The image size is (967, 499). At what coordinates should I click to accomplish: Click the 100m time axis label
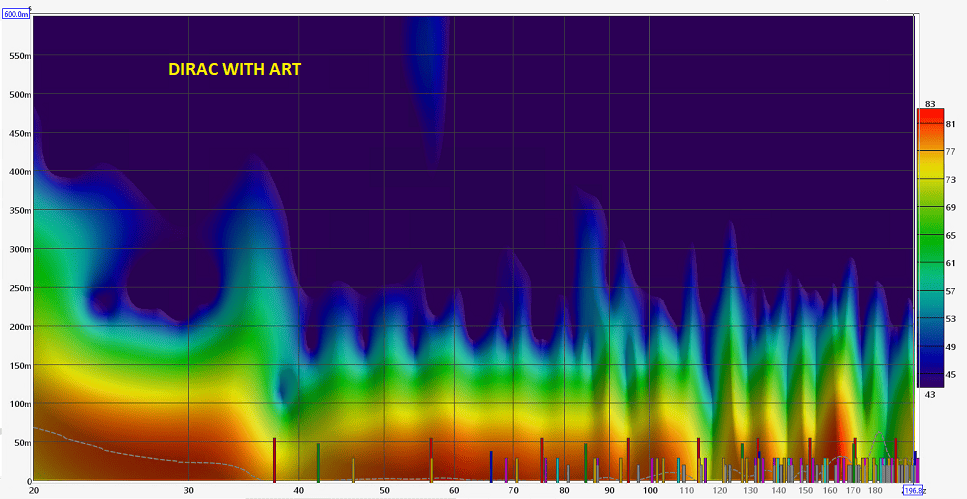click(20, 404)
